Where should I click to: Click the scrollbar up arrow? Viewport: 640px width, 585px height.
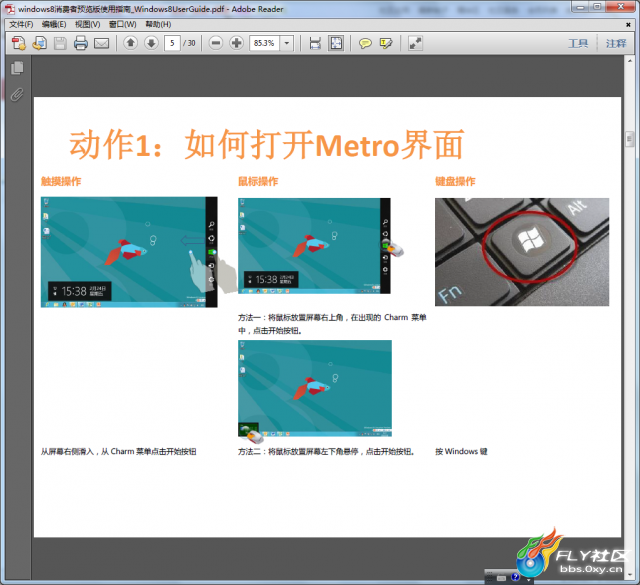(629, 61)
